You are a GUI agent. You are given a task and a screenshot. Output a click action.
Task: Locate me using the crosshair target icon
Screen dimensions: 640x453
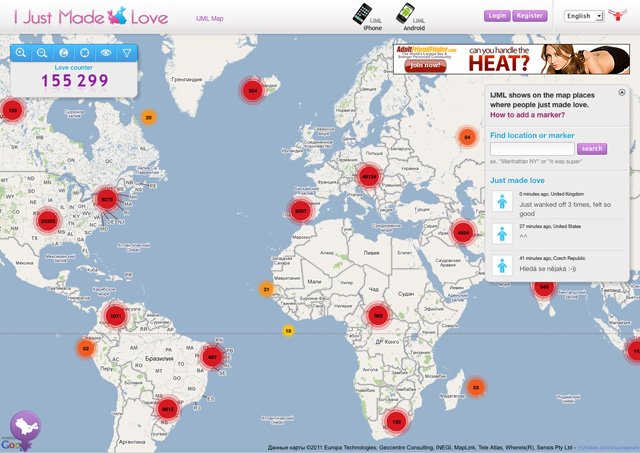[x=84, y=53]
